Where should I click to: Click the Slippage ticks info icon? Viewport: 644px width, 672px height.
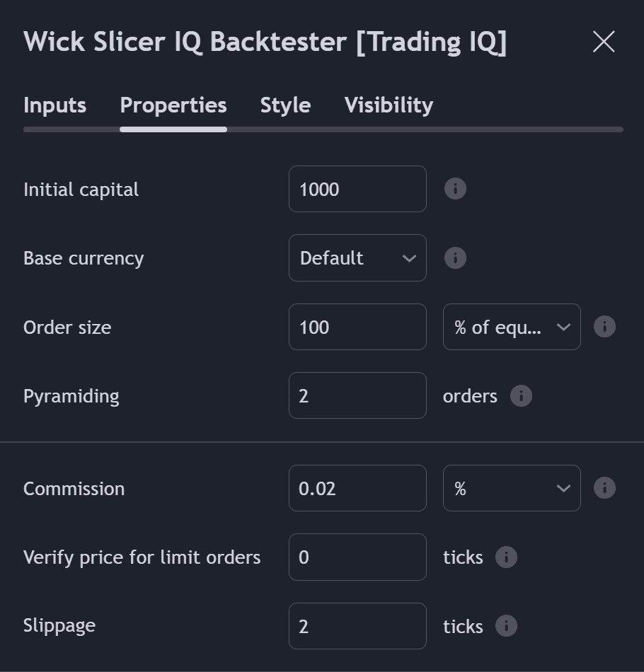tap(506, 626)
